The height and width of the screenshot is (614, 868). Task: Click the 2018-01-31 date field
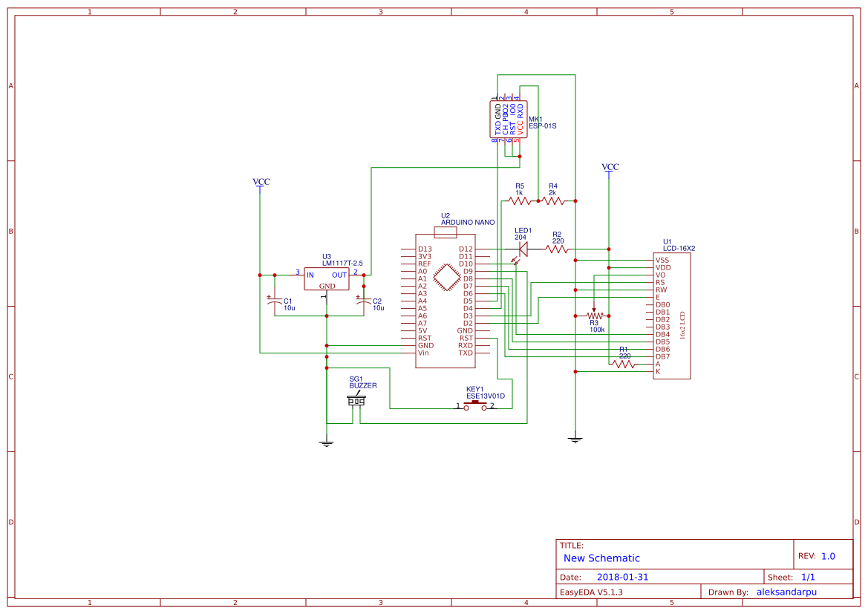click(623, 576)
